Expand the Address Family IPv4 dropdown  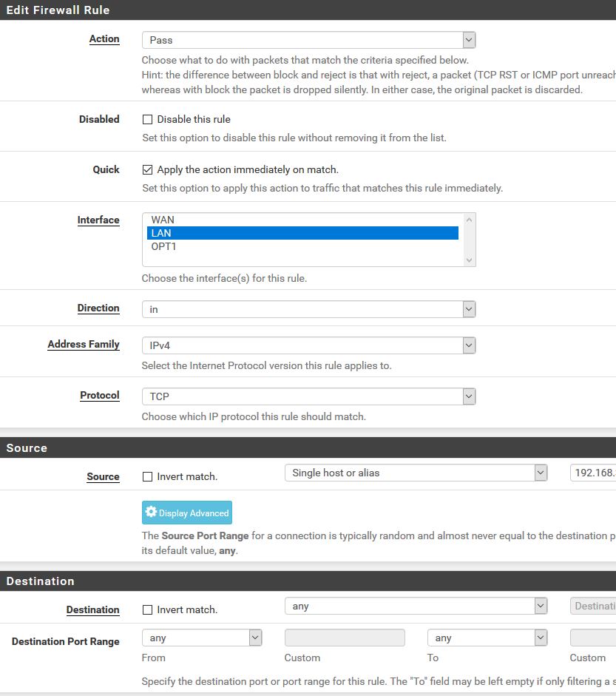pos(309,345)
